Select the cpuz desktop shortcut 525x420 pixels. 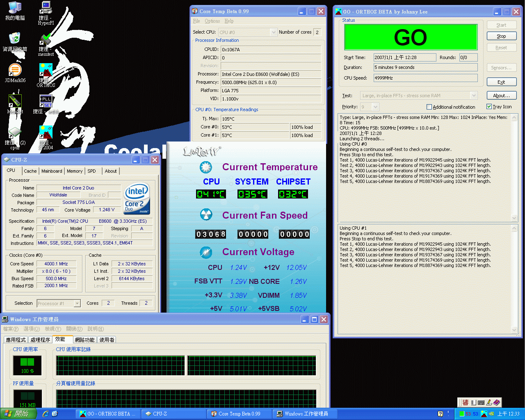[x=15, y=138]
